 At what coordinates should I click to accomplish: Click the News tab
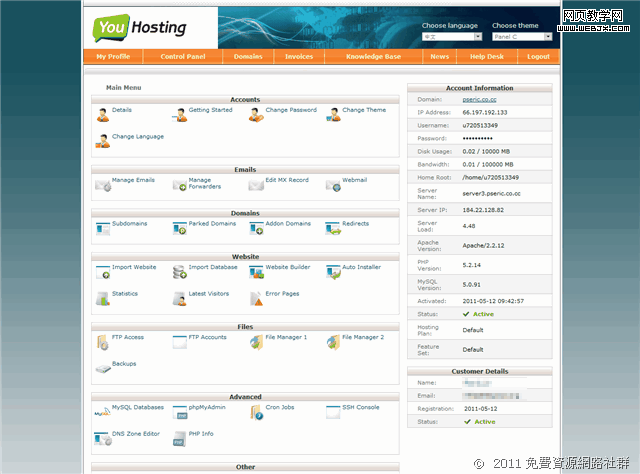click(440, 56)
